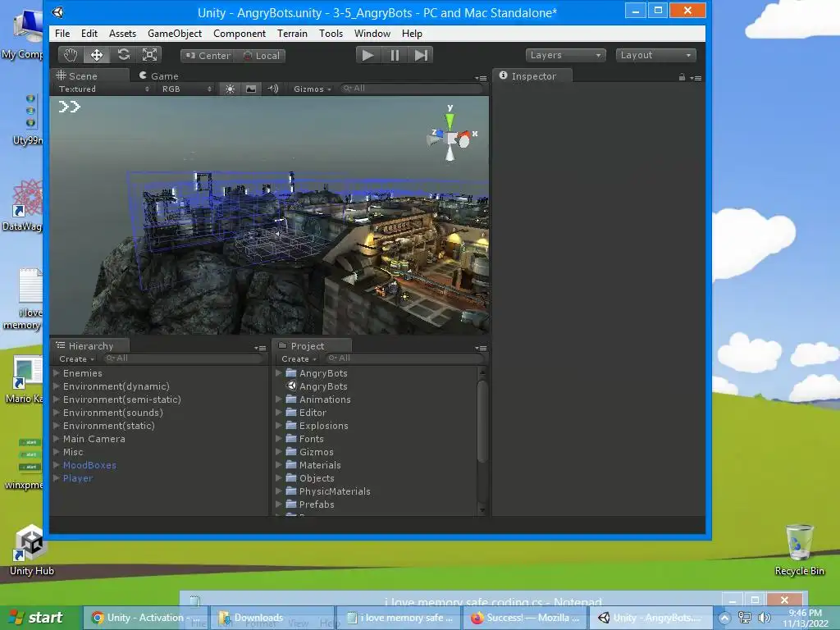Open the Recycle Bin desktop icon
Viewport: 840px width, 630px height.
click(799, 550)
